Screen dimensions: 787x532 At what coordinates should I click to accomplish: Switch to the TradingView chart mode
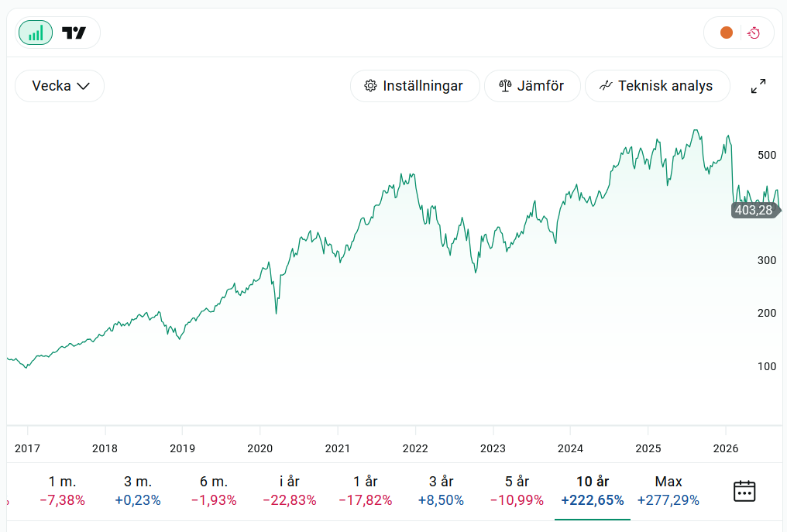coord(74,33)
